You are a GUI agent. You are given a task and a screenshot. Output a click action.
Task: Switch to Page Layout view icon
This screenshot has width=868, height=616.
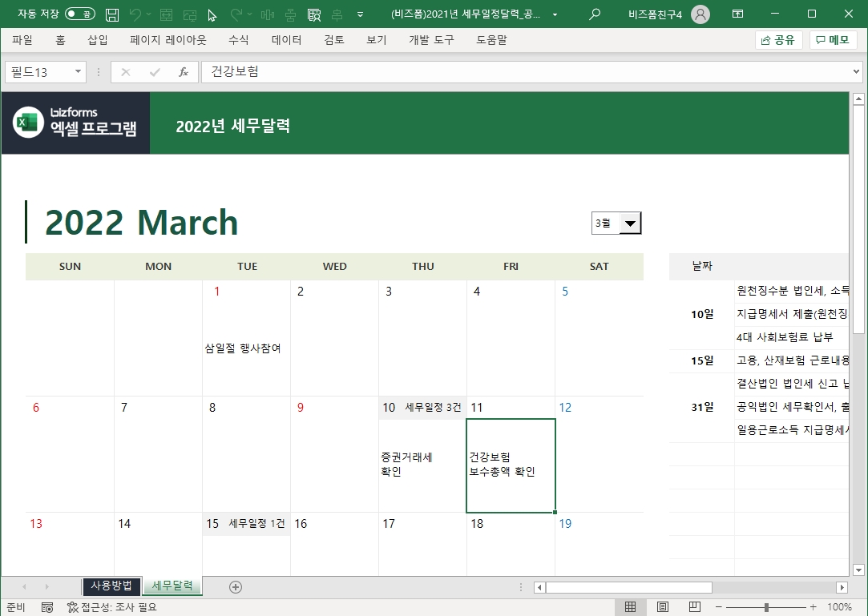coord(663,607)
